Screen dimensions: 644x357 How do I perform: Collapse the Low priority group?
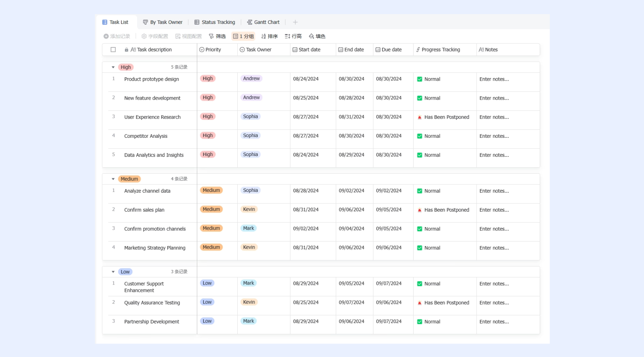tap(113, 272)
